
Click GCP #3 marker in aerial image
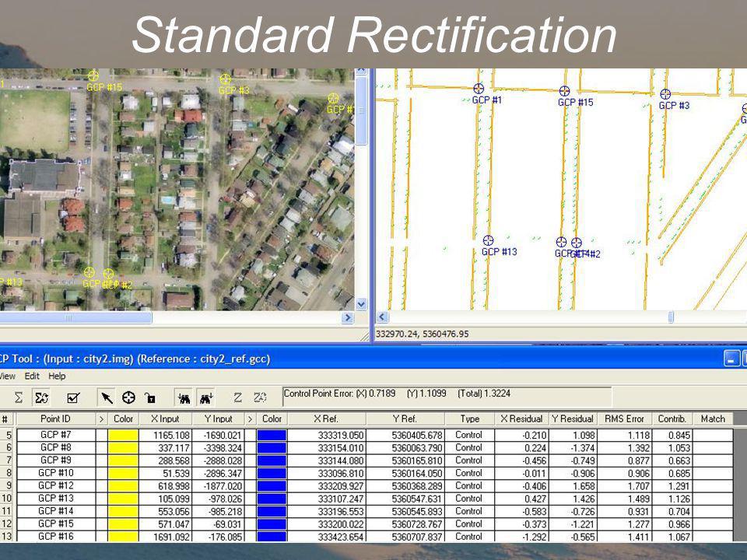click(x=225, y=79)
